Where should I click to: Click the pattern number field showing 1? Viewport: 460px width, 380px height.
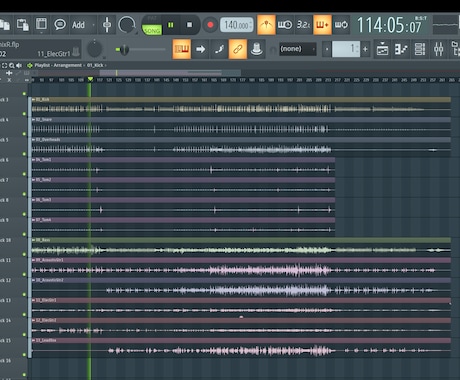(346, 49)
